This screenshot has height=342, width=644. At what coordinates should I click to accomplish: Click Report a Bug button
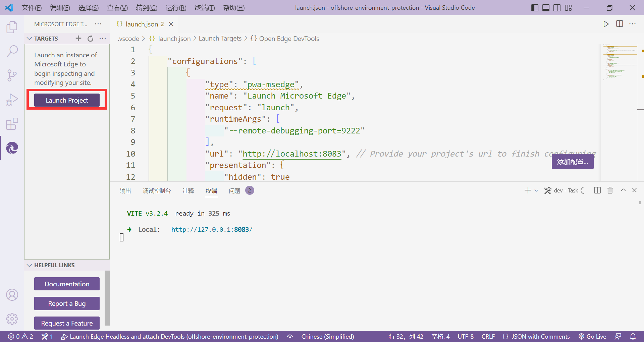[x=67, y=303]
